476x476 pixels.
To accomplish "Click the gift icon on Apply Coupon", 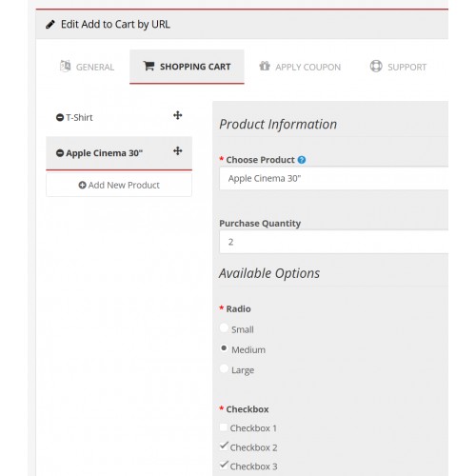I will coord(265,66).
